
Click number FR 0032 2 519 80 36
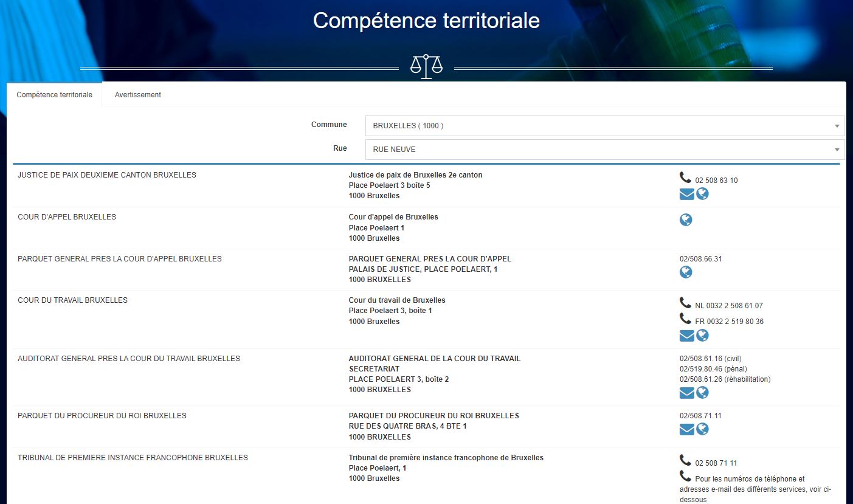(x=730, y=322)
